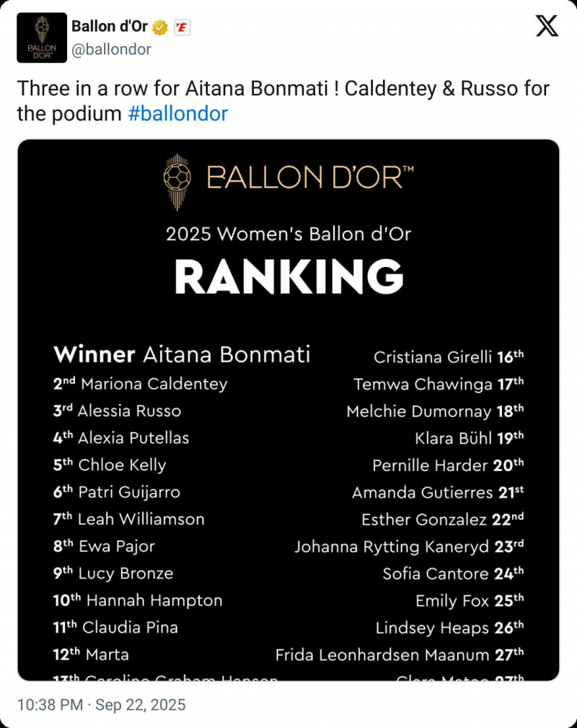
Task: Click the 3rd Alessia Russo entry
Action: tap(117, 411)
